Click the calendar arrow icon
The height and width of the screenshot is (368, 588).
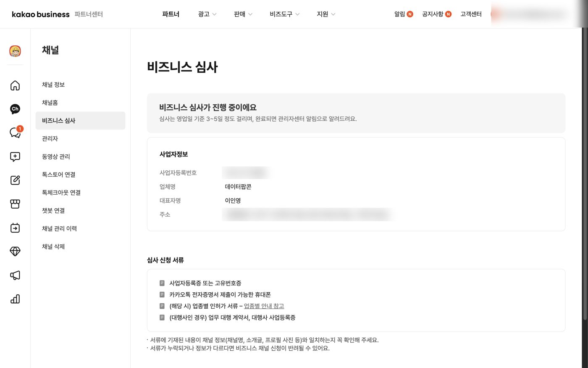[x=15, y=228]
